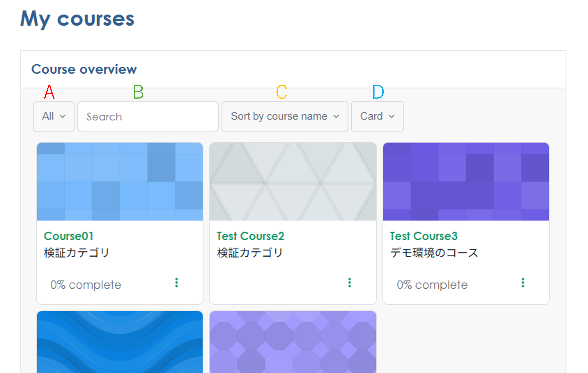The height and width of the screenshot is (373, 588).
Task: Open Test Course2 three-dot actions menu
Action: pos(350,283)
